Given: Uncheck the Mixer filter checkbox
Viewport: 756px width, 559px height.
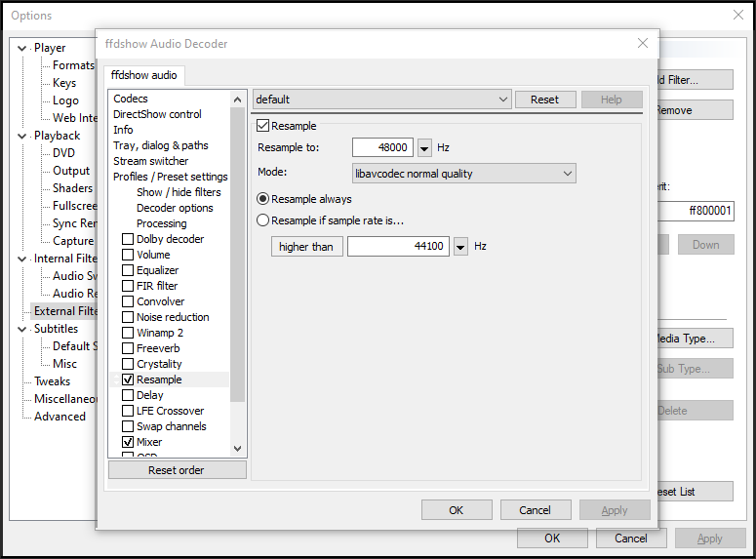Looking at the screenshot, I should click(x=128, y=442).
